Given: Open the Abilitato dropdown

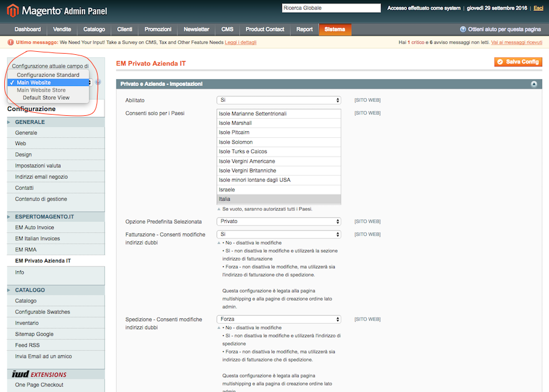Looking at the screenshot, I should [x=279, y=101].
